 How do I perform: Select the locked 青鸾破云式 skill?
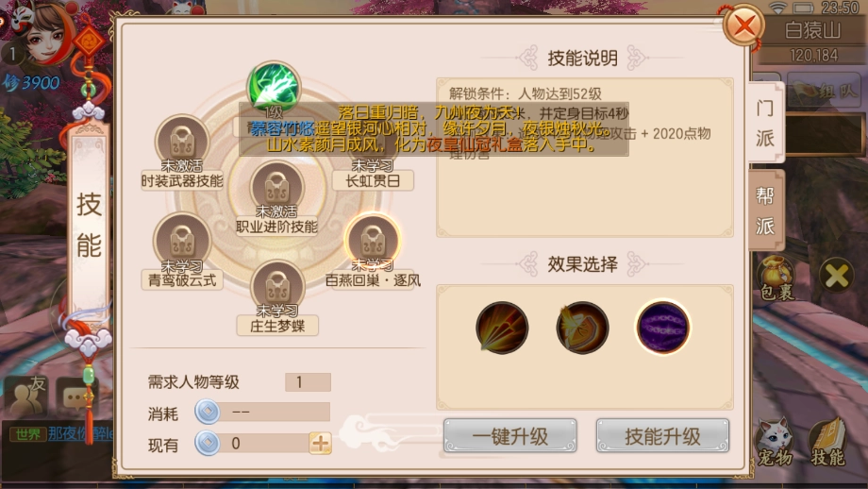pyautogui.click(x=182, y=240)
